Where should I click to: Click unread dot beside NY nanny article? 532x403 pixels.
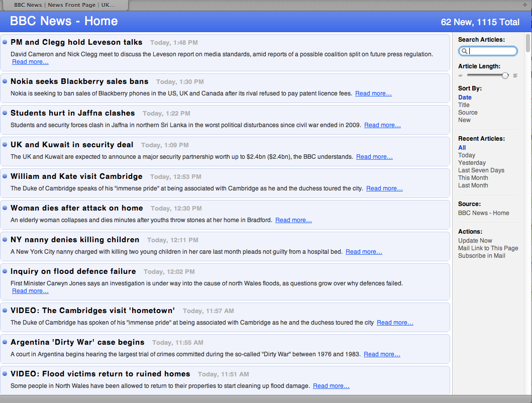tap(5, 239)
